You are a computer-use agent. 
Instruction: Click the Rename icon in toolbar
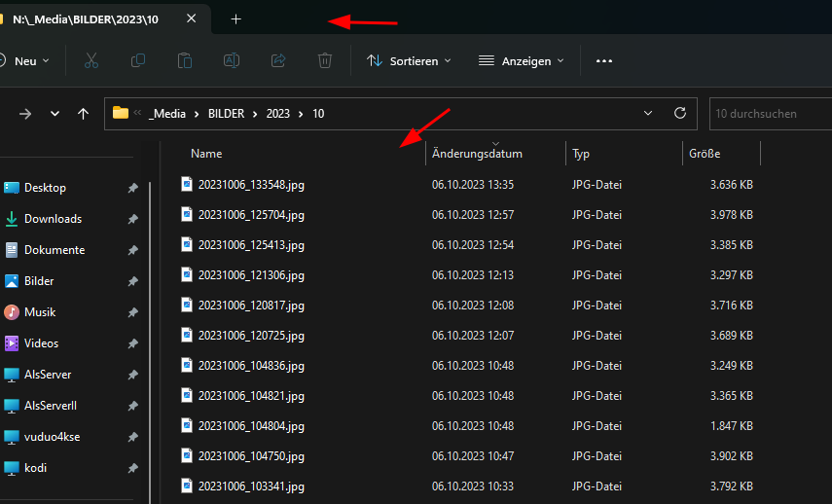click(232, 61)
